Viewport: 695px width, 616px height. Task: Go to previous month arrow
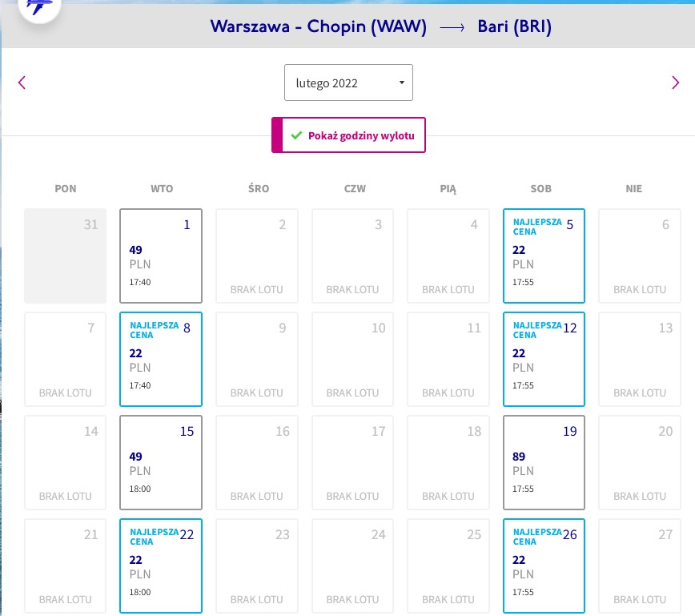[x=22, y=83]
